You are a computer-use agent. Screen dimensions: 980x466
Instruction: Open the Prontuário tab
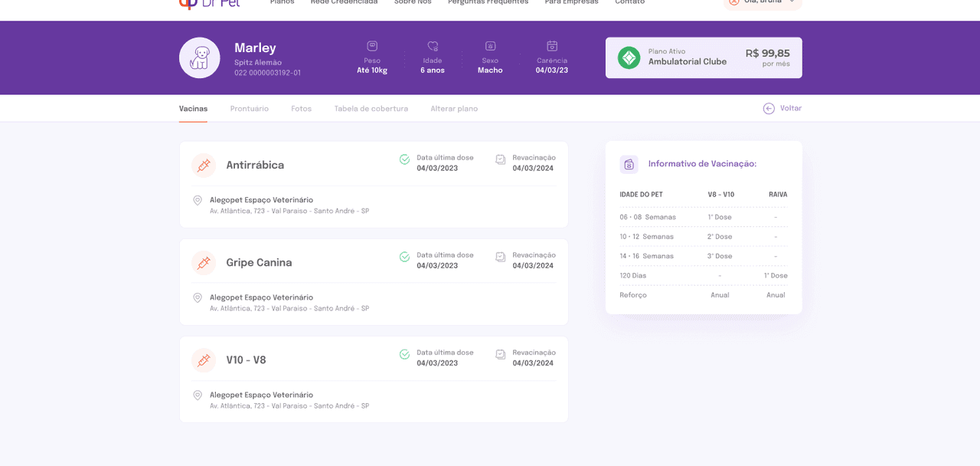pyautogui.click(x=250, y=109)
